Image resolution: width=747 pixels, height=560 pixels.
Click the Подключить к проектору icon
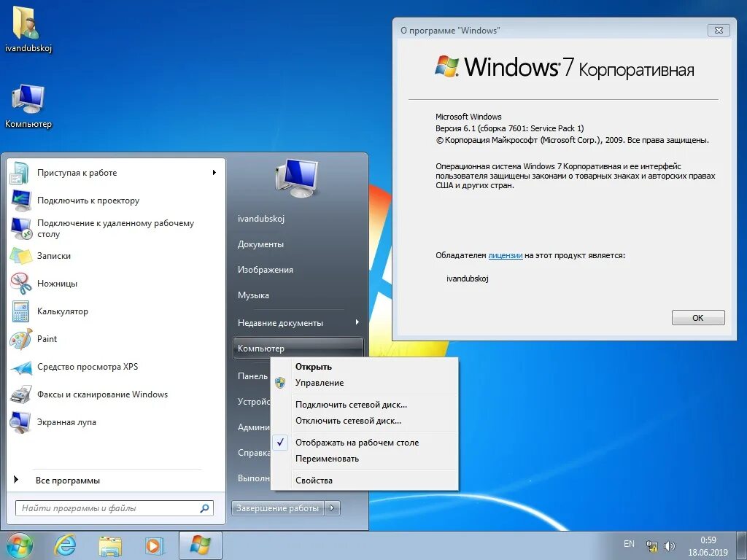click(21, 201)
